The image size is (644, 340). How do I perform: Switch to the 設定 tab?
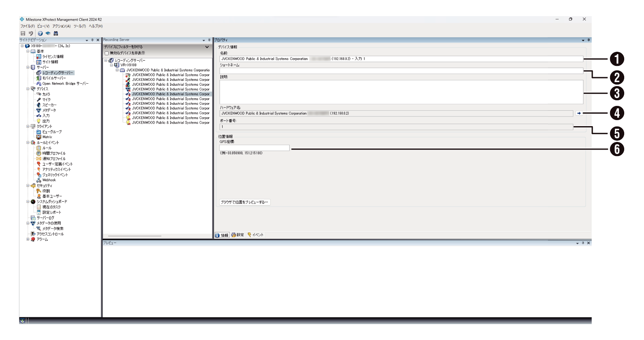coord(238,235)
